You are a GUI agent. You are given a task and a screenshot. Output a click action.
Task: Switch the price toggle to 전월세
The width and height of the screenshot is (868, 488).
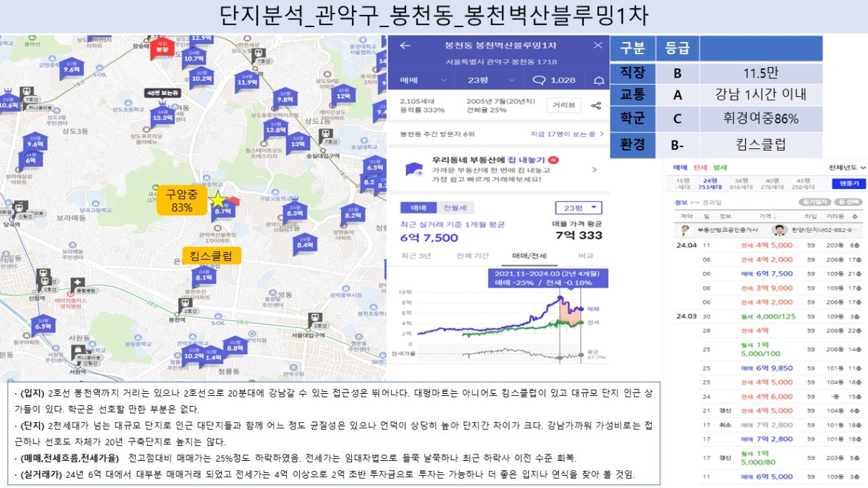point(455,208)
